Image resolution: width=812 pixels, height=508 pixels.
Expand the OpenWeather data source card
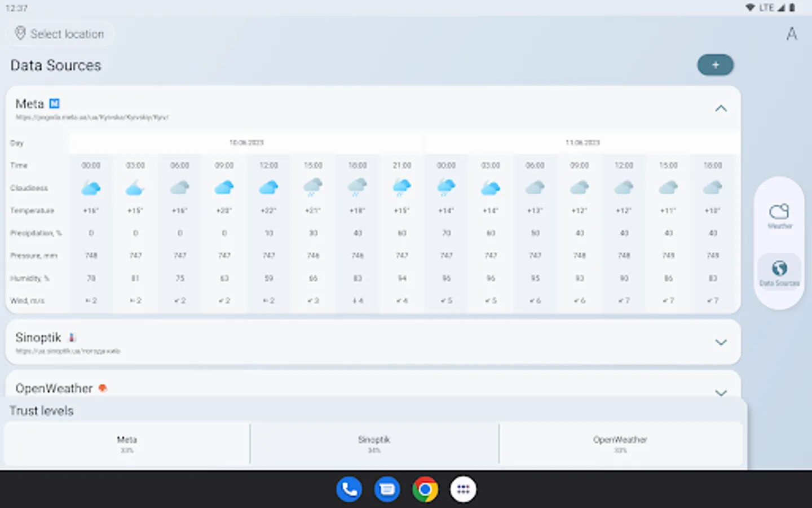coord(721,392)
